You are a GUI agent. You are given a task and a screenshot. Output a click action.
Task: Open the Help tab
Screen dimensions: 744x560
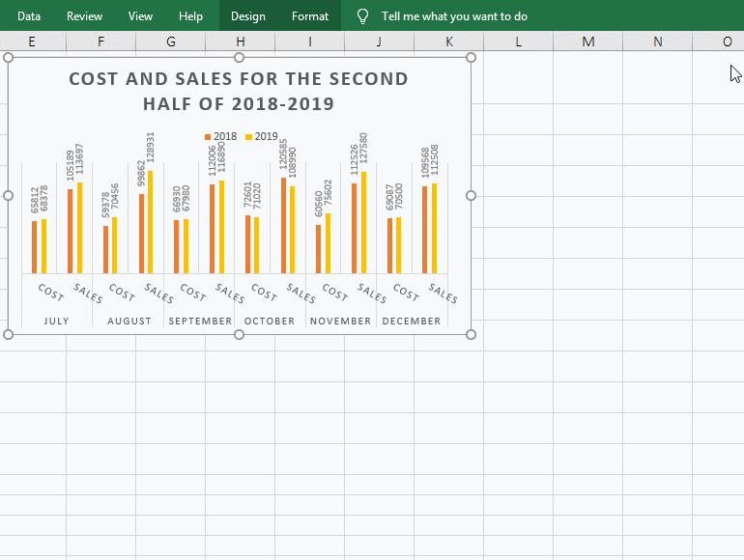pos(190,16)
